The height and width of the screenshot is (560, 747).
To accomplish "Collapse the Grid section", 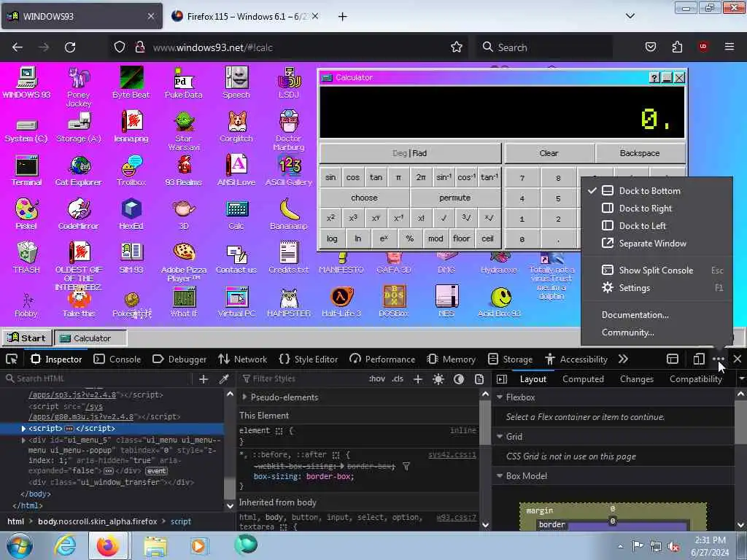I will pos(500,437).
